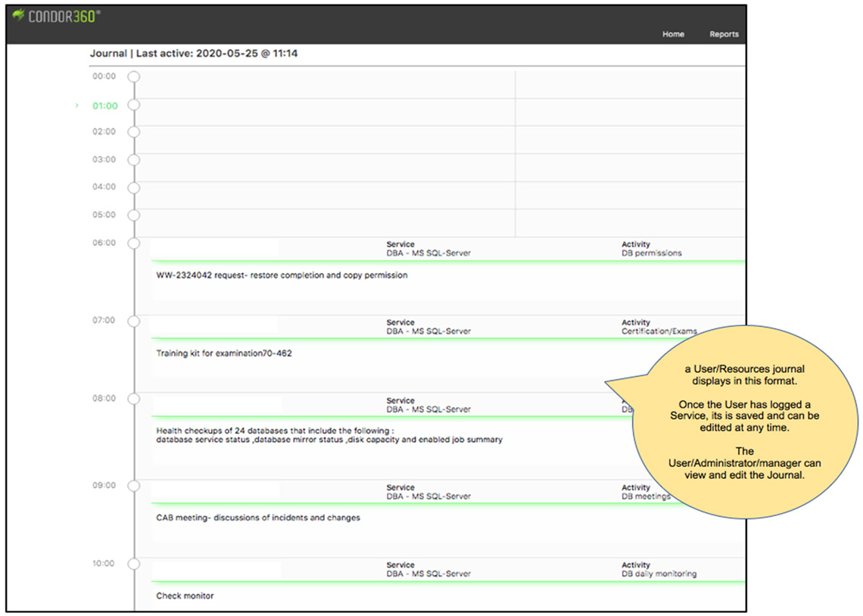Select the 00:00 timeline circle marker
The image size is (863, 616).
pos(134,76)
